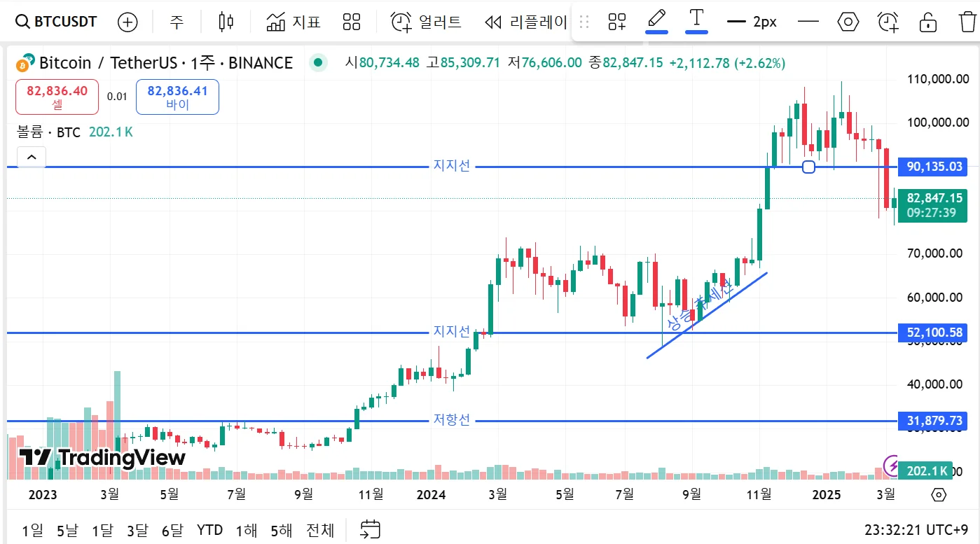Switch to the 3달 time range
The height and width of the screenshot is (544, 980).
click(x=137, y=530)
